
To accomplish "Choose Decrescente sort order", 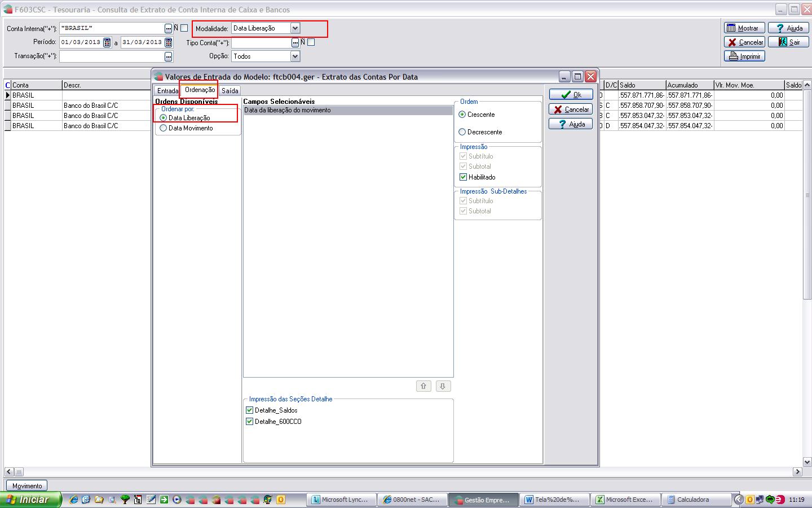I will click(x=462, y=132).
